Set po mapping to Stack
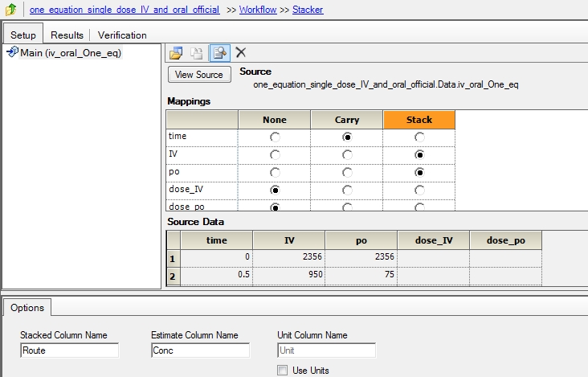 419,173
